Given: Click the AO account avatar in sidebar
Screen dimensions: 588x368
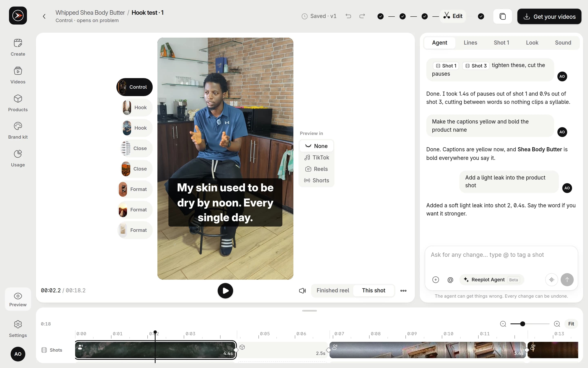Looking at the screenshot, I should (x=18, y=354).
